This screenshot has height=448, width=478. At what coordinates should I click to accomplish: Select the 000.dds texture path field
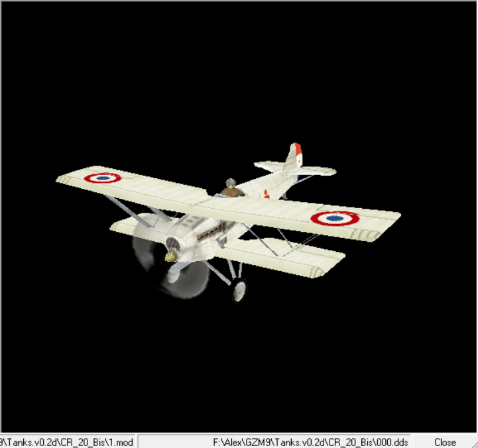point(274,442)
